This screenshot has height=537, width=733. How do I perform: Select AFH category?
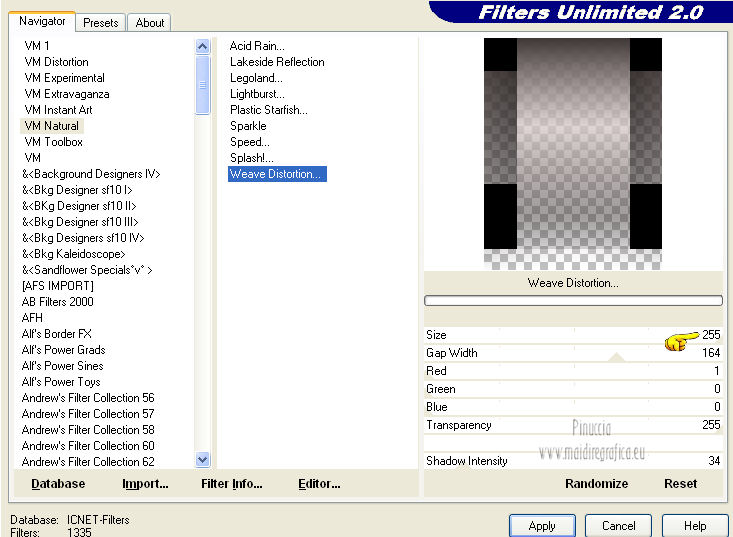tap(32, 318)
